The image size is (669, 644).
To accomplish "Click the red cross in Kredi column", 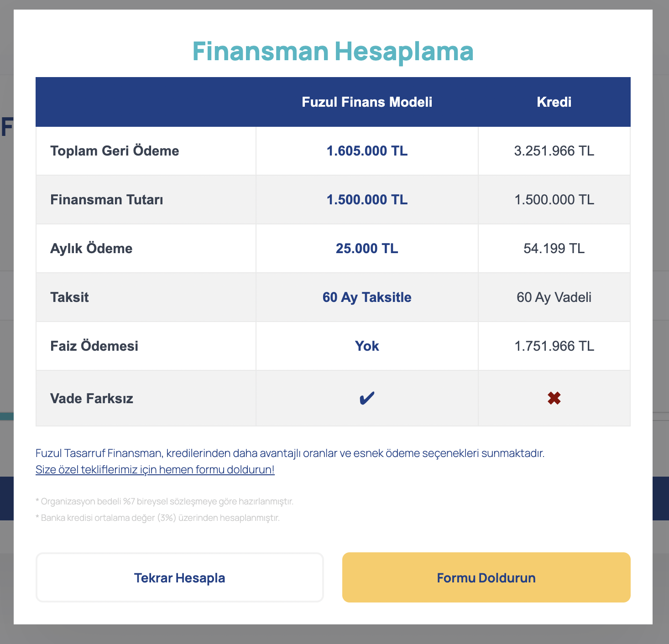I will pos(554,399).
